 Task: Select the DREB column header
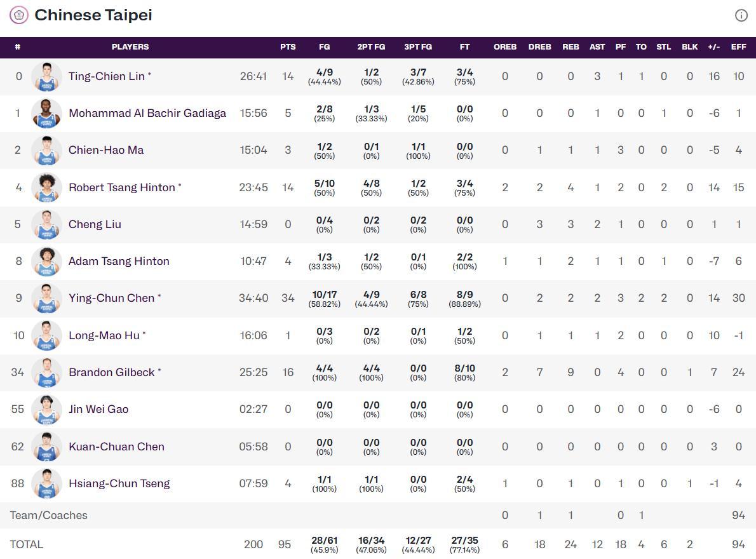pos(539,47)
